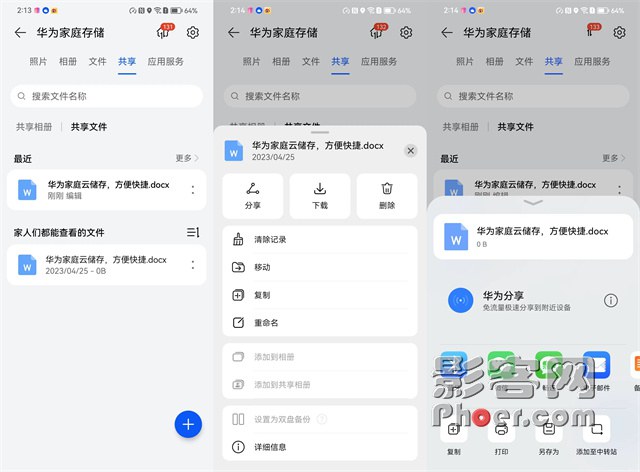This screenshot has height=472, width=640.
Task: Choose 添加到相册 in the action sheet
Action: point(320,357)
